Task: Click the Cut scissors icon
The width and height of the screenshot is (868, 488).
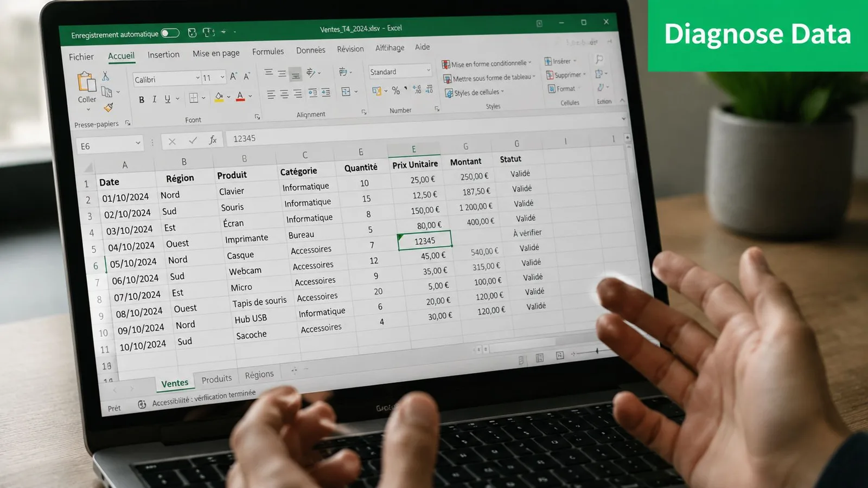Action: pyautogui.click(x=106, y=76)
